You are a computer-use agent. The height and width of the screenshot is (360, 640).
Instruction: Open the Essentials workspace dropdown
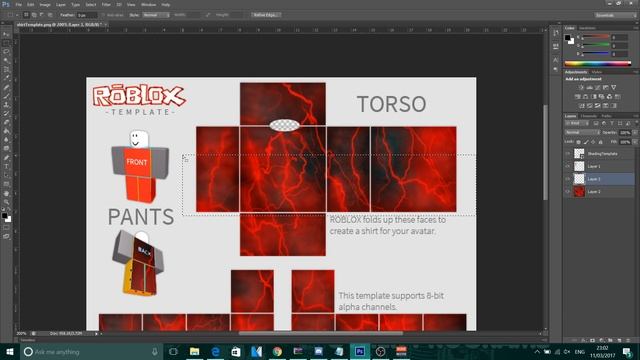[616, 15]
